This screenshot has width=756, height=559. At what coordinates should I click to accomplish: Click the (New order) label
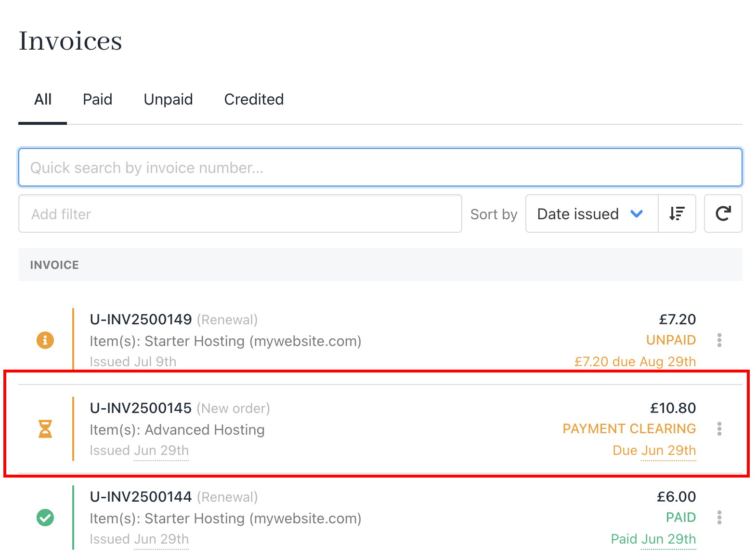pyautogui.click(x=233, y=408)
